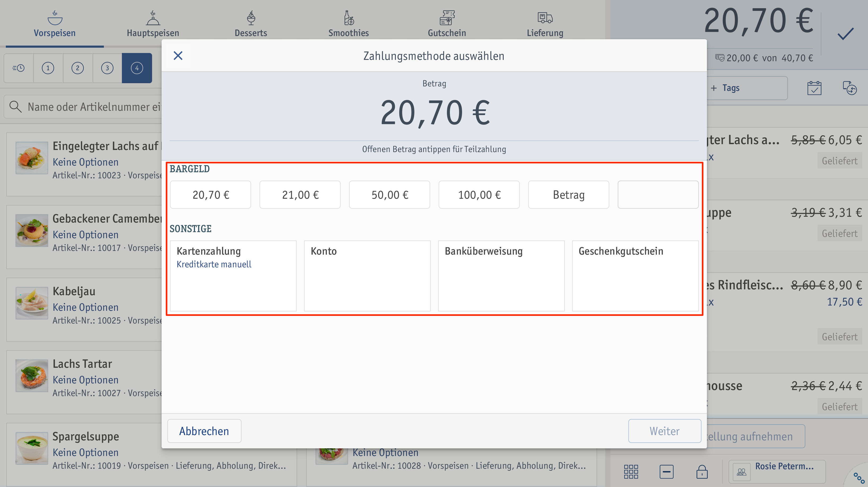Select the Spargelsuppe item image
Screen dimensions: 868x487
32,448
